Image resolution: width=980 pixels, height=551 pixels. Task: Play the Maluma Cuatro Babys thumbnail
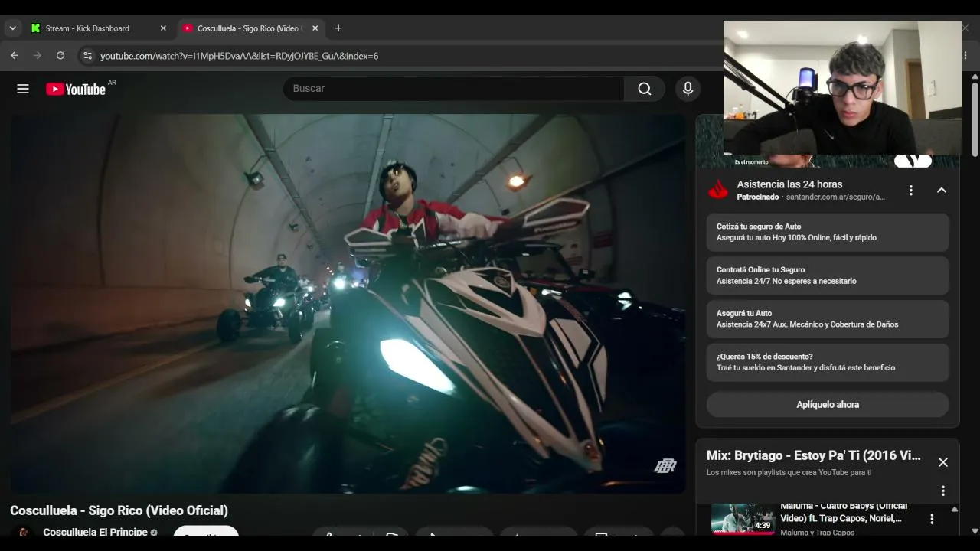coord(743,518)
